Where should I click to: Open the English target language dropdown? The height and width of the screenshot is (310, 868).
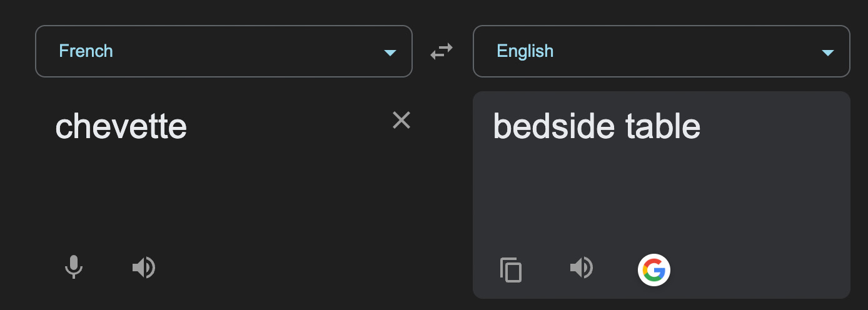pos(661,51)
